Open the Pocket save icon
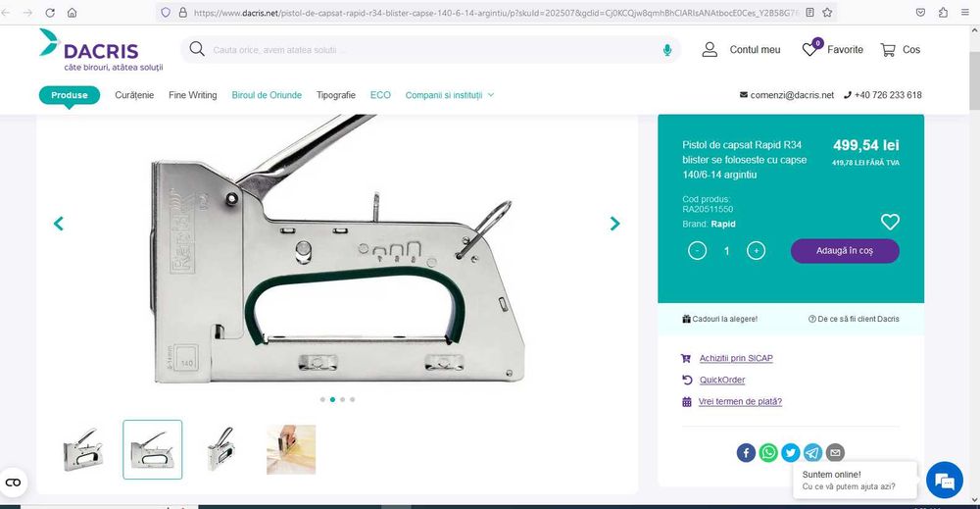Screen dimensions: 980x509 coord(920,12)
